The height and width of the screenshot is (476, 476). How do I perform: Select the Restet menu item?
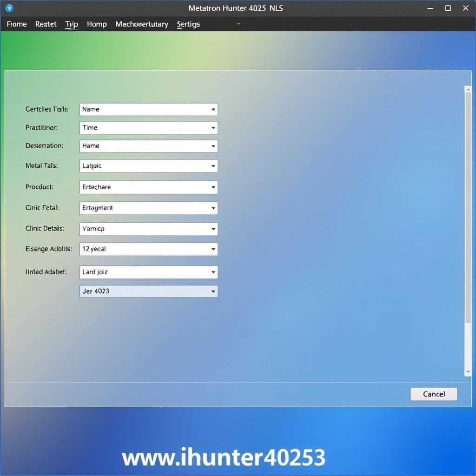pos(46,24)
